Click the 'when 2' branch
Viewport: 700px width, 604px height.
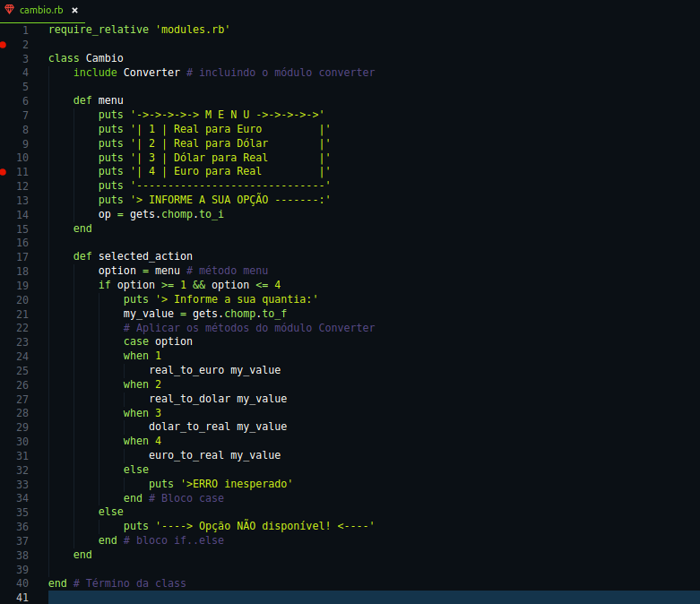click(143, 384)
